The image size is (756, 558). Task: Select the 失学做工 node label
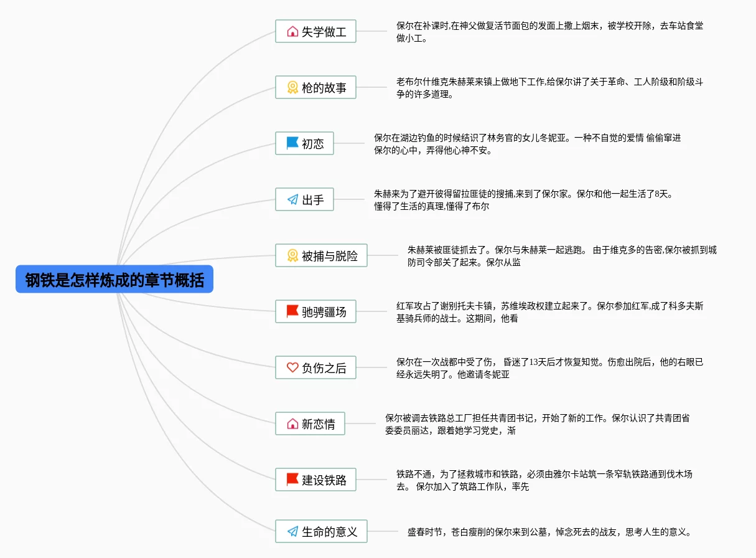click(x=324, y=32)
